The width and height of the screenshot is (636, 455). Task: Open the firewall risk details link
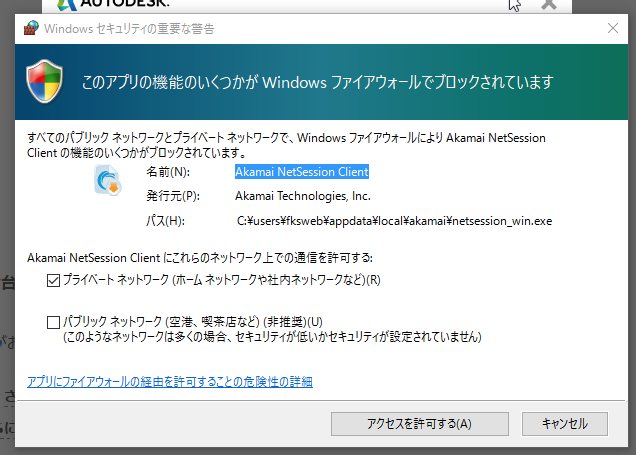(170, 382)
